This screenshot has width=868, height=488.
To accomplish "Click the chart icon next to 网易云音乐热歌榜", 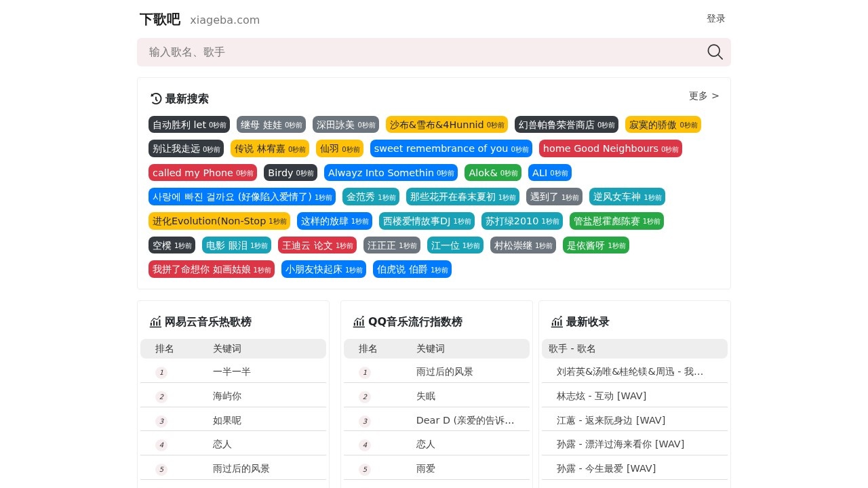I will coord(155,322).
